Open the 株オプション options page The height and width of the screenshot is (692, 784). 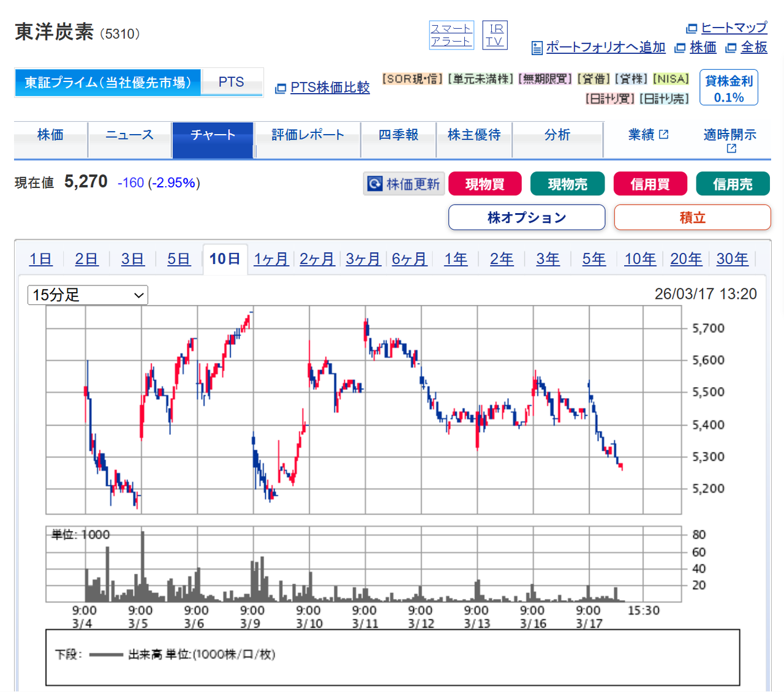[x=526, y=217]
